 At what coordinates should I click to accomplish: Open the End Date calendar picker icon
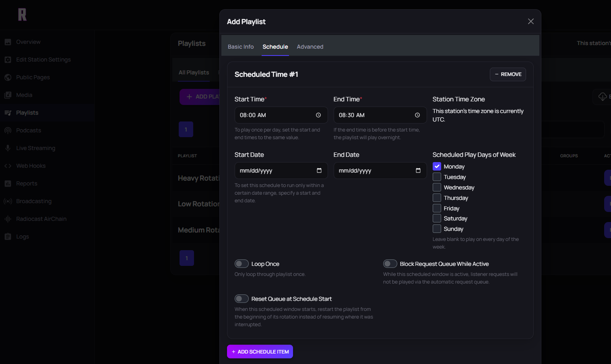pos(418,171)
